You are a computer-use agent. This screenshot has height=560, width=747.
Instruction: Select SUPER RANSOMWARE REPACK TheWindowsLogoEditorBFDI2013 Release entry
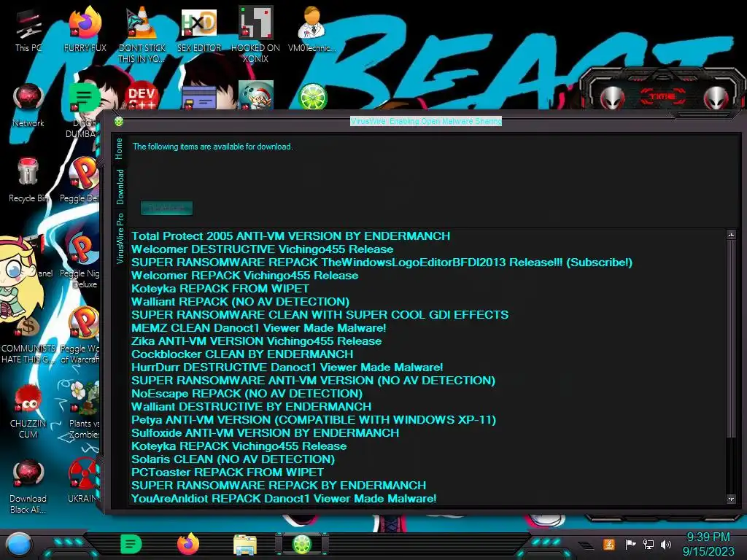point(382,262)
